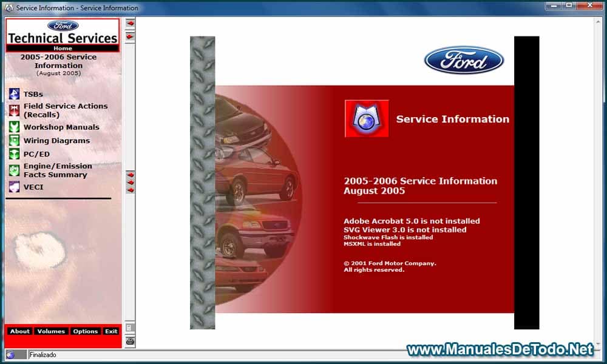Open the Workshop Manuals link
Viewport: 607px width, 364px height.
[x=61, y=127]
